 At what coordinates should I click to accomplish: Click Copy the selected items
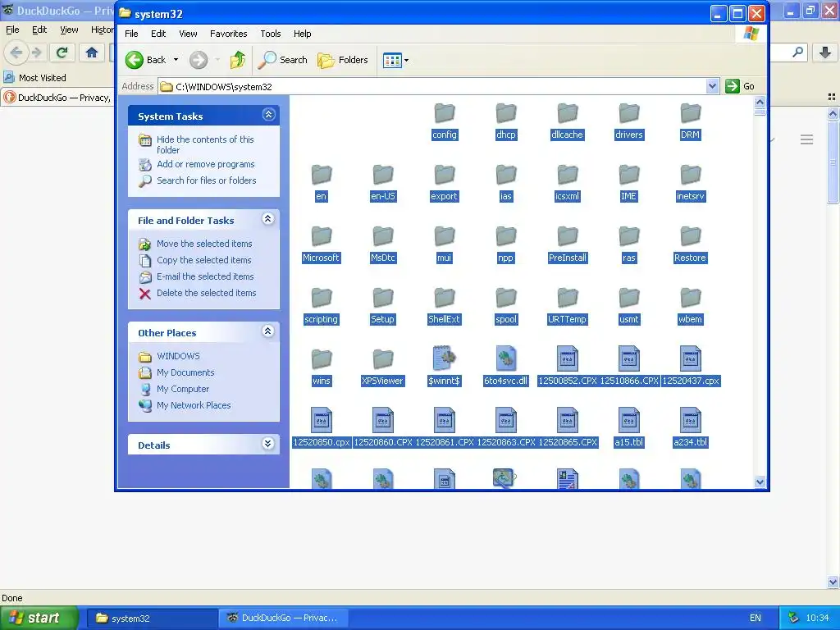point(203,260)
